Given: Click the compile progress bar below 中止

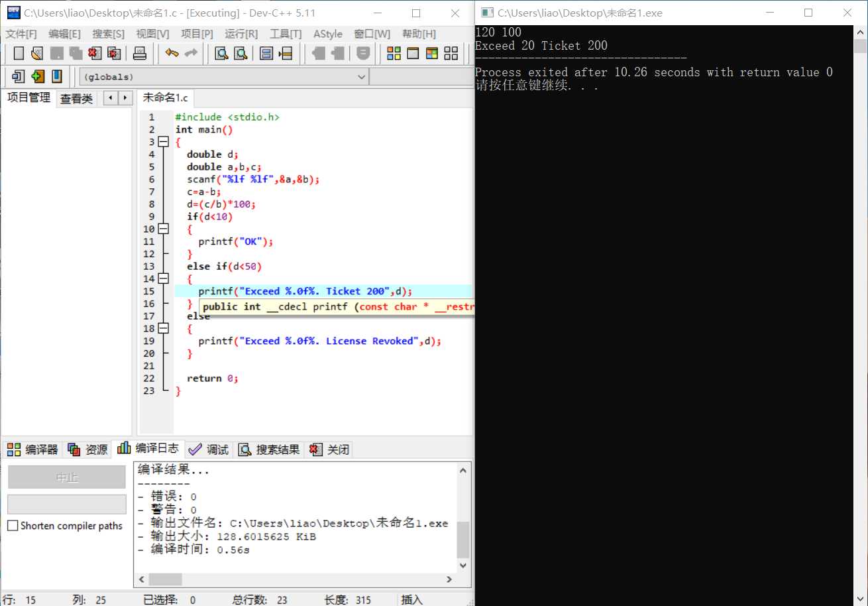Looking at the screenshot, I should (x=66, y=504).
